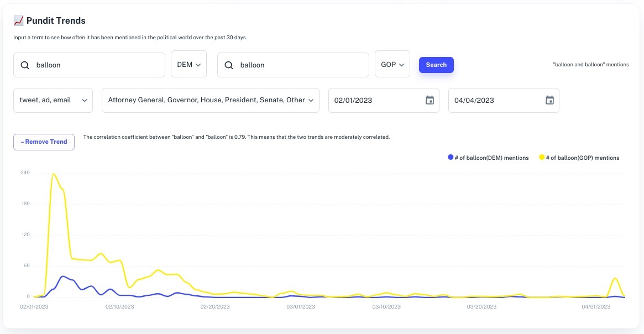The width and height of the screenshot is (644, 334).
Task: Click x-axis label 03/01/2023
Action: click(x=301, y=306)
